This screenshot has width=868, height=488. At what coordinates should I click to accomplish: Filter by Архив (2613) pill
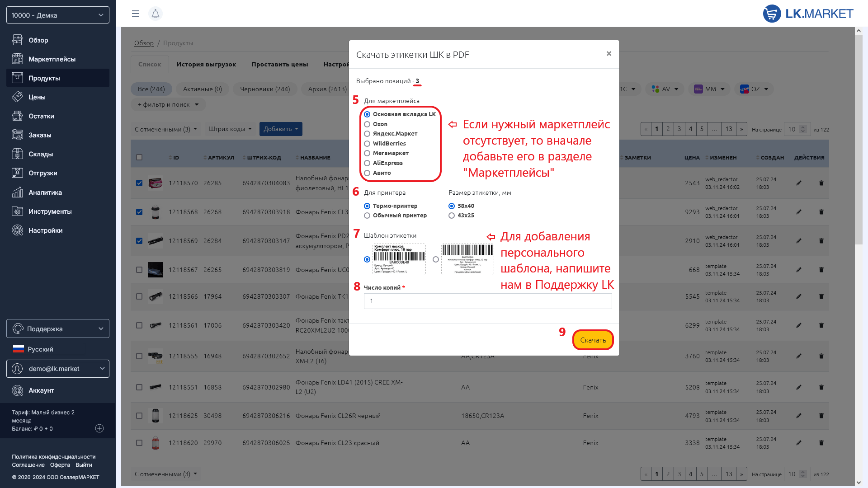point(327,89)
